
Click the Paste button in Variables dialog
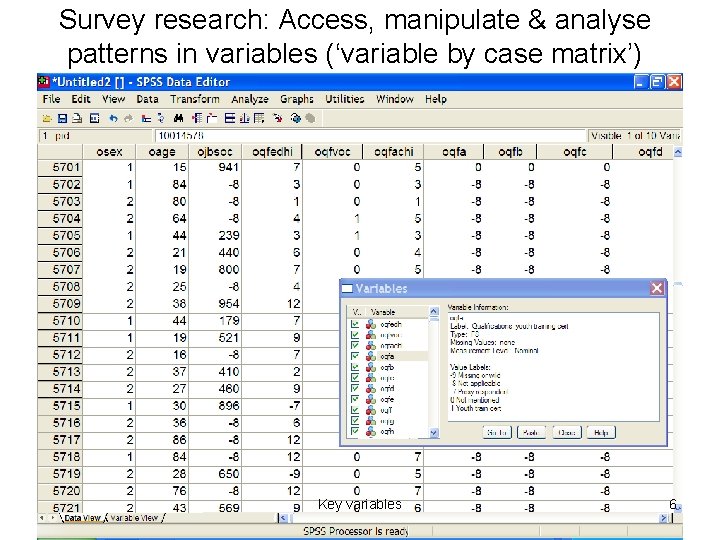[x=531, y=433]
